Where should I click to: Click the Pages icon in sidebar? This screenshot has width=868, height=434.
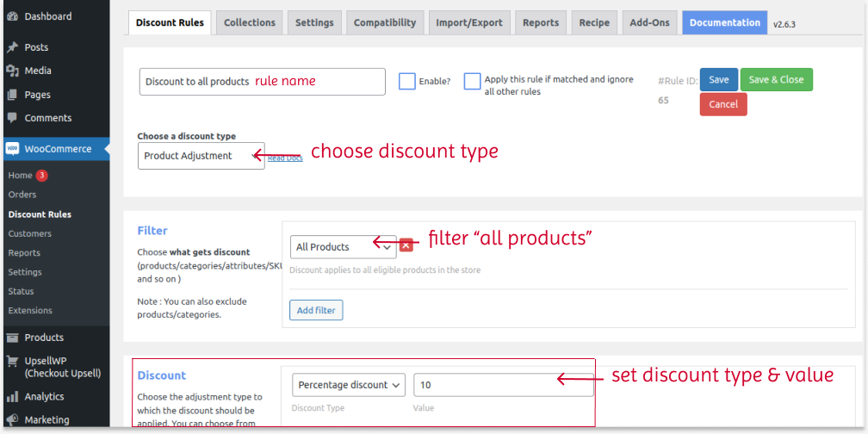click(x=12, y=95)
